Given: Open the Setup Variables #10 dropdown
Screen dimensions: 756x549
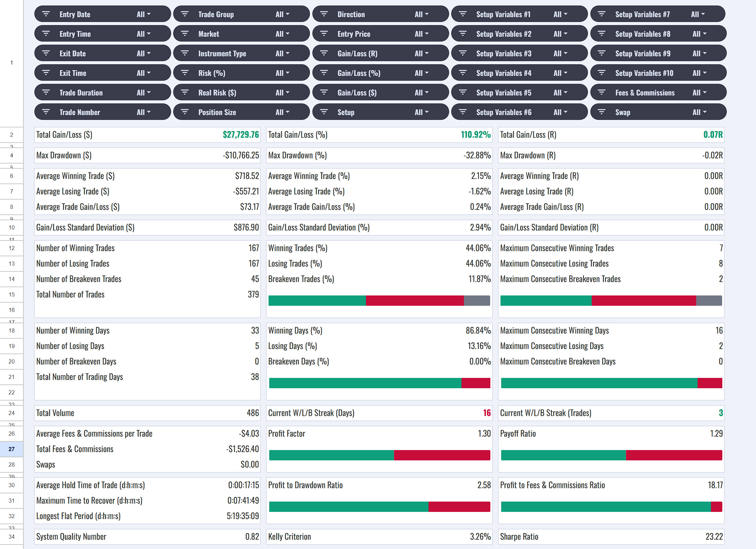Looking at the screenshot, I should click(x=700, y=73).
